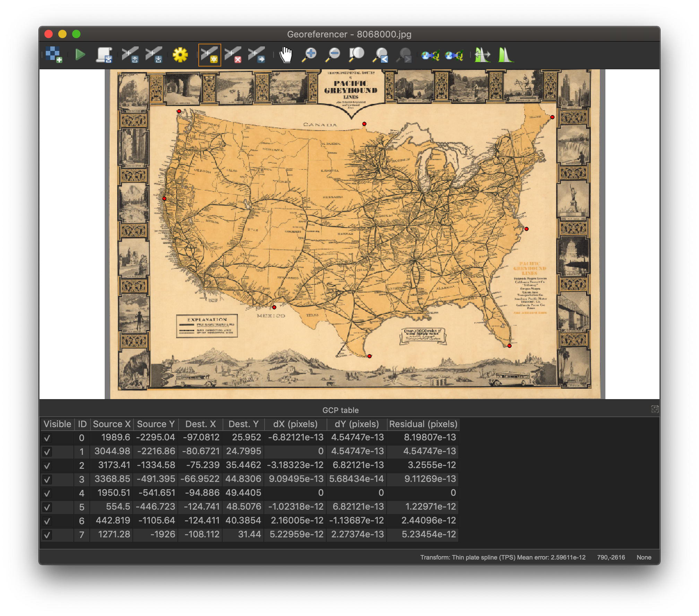Click the green zoom window button
This screenshot has width=699, height=616.
76,34
